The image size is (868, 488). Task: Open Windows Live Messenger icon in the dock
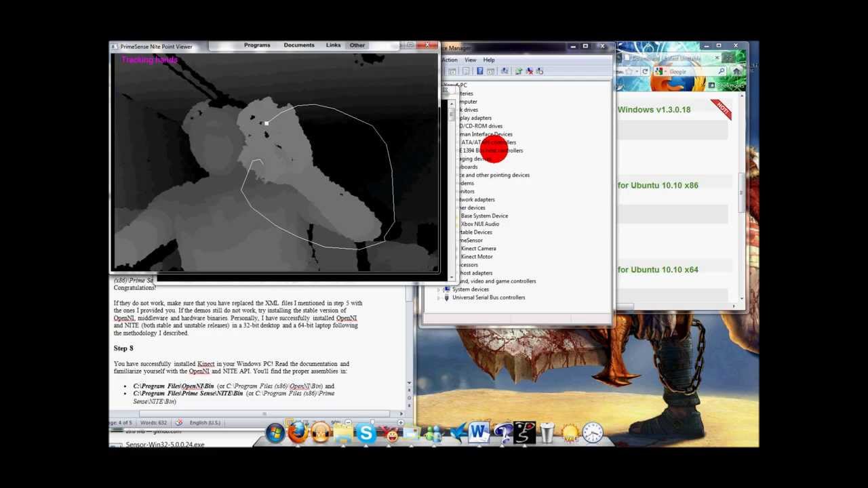pyautogui.click(x=434, y=434)
